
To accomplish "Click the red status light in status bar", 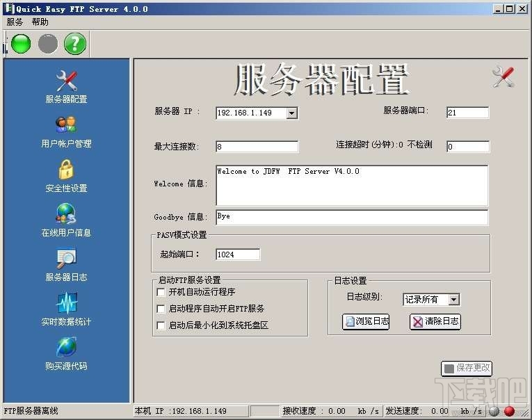I will 509,411.
